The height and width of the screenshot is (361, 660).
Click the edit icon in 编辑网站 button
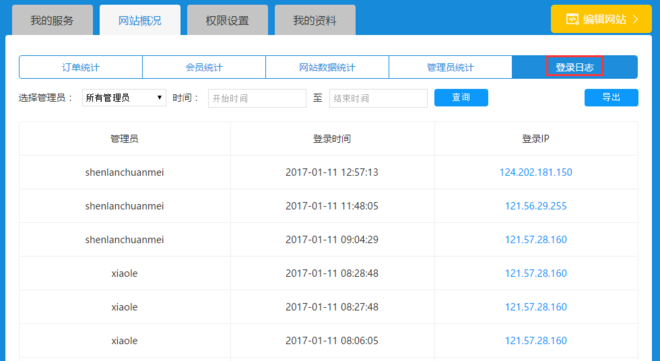point(572,19)
